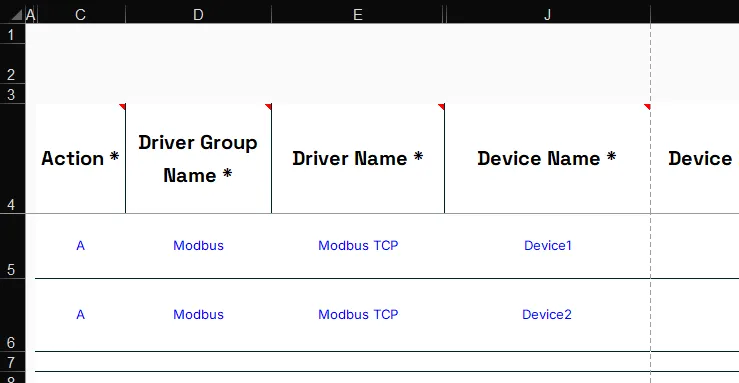Select 'Modbus TCP' cell in row 5

[x=358, y=246]
